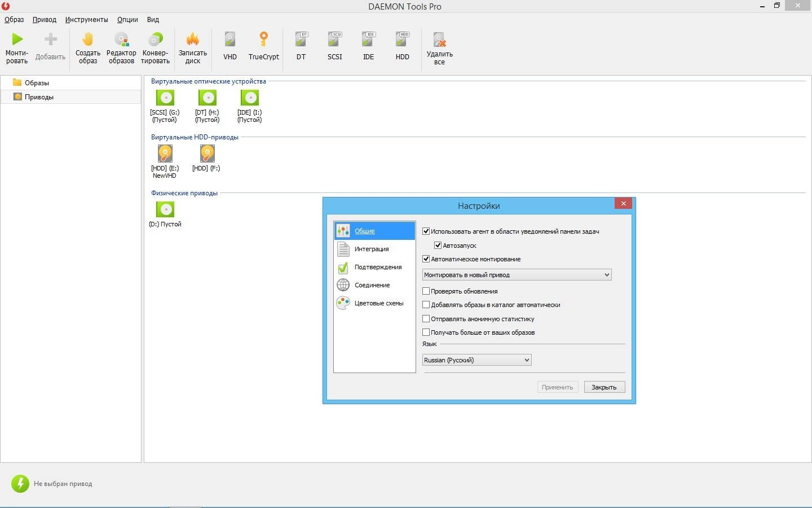Open the Привод menu
Image resolution: width=812 pixels, height=508 pixels.
pyautogui.click(x=45, y=19)
